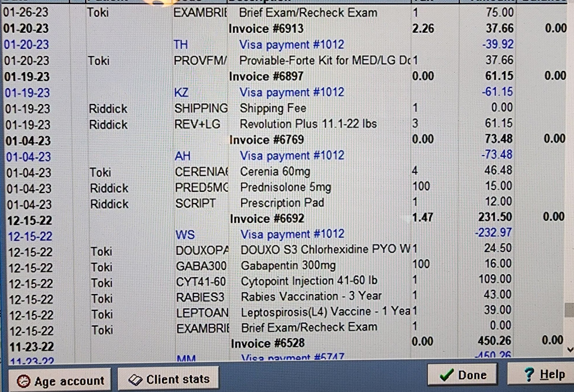Click the CYT41-60 code cell
The height and width of the screenshot is (392, 574).
(201, 282)
